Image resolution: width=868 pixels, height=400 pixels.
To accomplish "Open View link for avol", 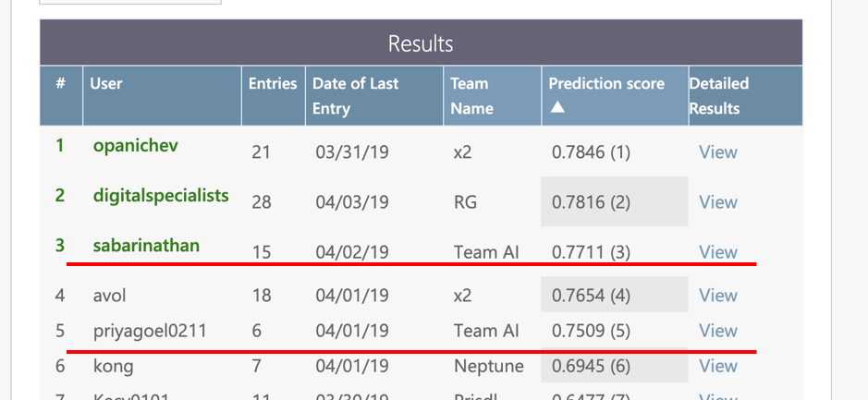I will [718, 296].
